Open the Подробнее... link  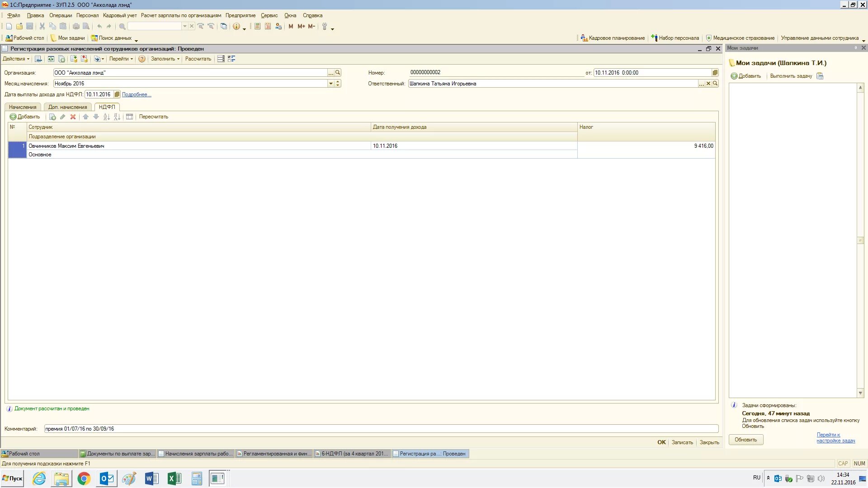pyautogui.click(x=137, y=94)
